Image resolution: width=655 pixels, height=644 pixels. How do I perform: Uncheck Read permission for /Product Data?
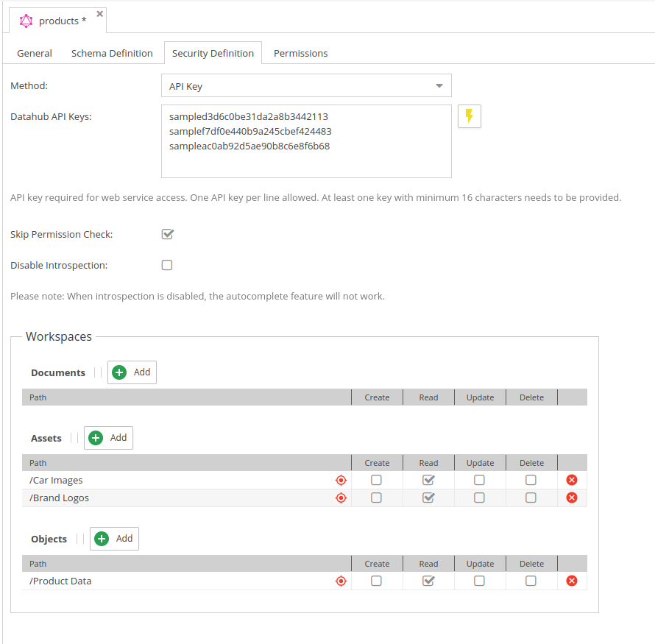coord(428,581)
